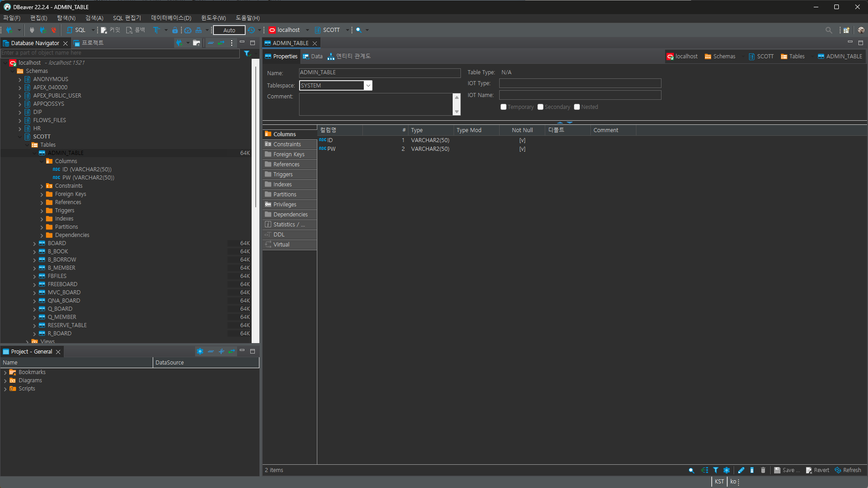Screen dimensions: 868x488
Task: Expand the Constraints folder in navigator tree
Action: (x=42, y=186)
